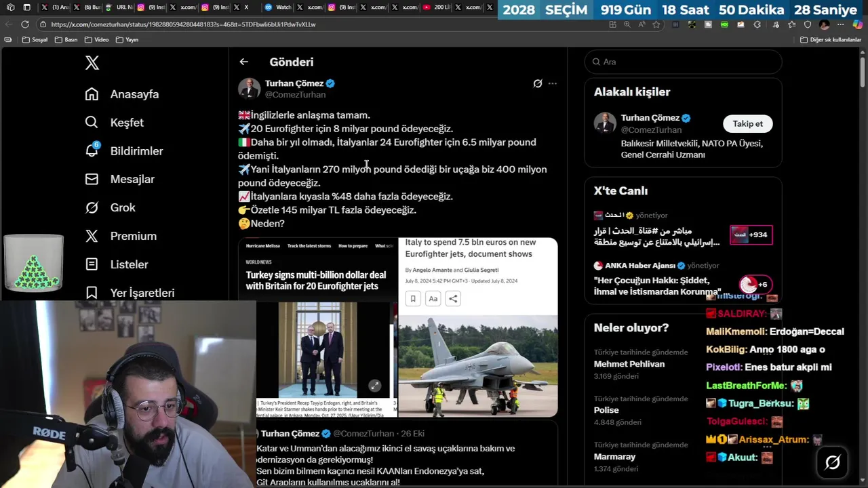This screenshot has width=868, height=488.
Task: Click Turhan Çömez's avatar on the post
Action: [249, 89]
